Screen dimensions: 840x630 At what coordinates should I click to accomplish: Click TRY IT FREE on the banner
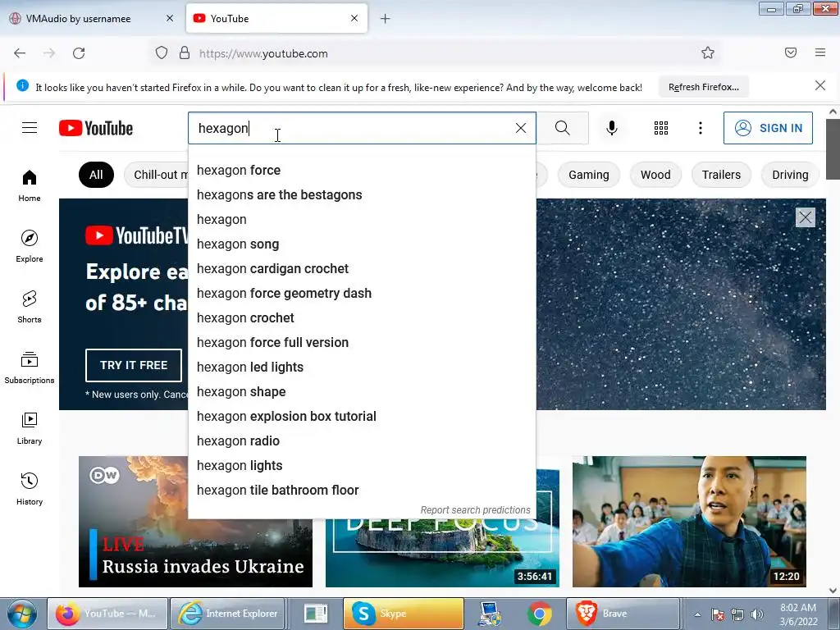134,365
